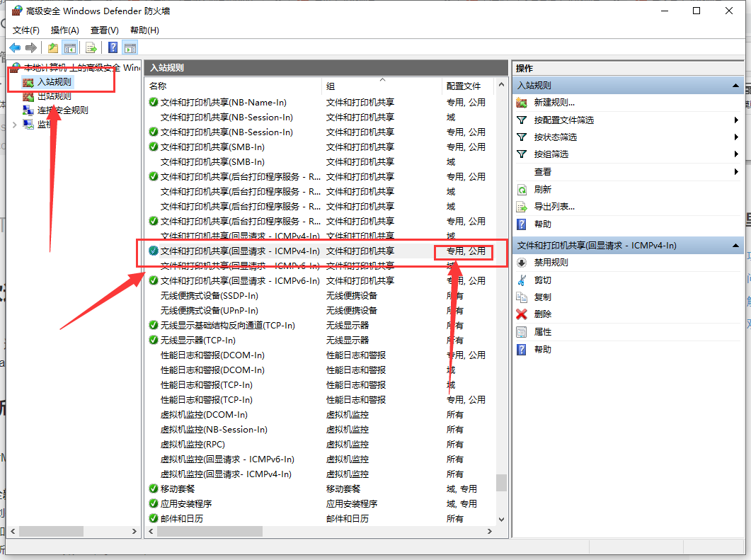Collapse the 入站规则 section header arrow
Viewport: 751px width, 560px height.
click(x=735, y=84)
